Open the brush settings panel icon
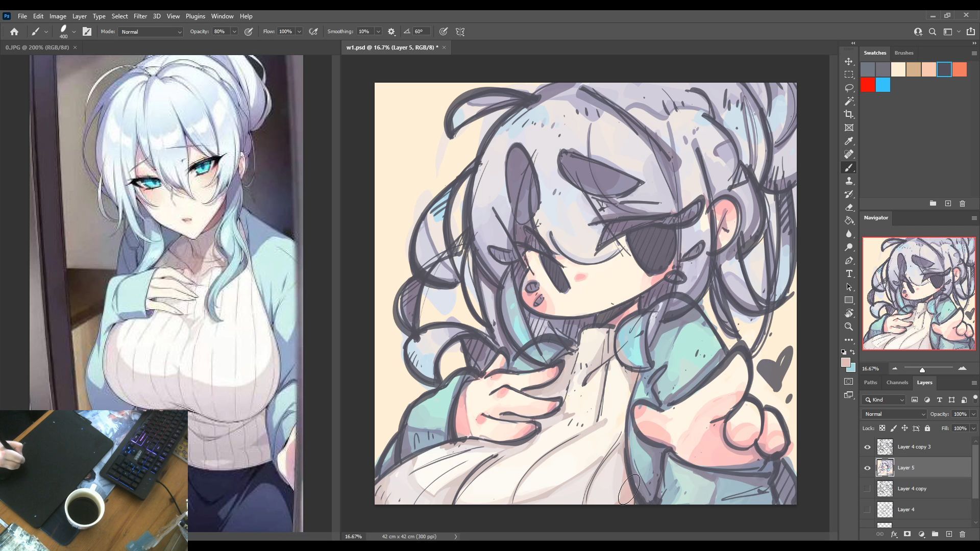980x551 pixels. (x=87, y=32)
